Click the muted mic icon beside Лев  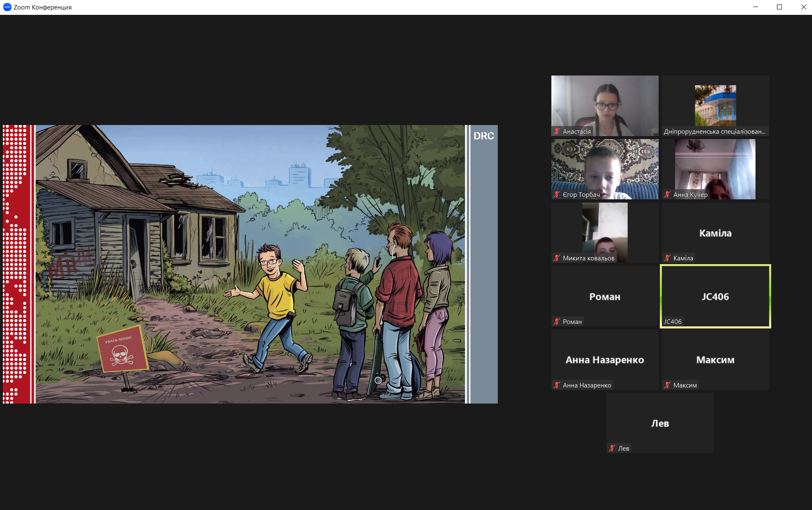click(612, 449)
